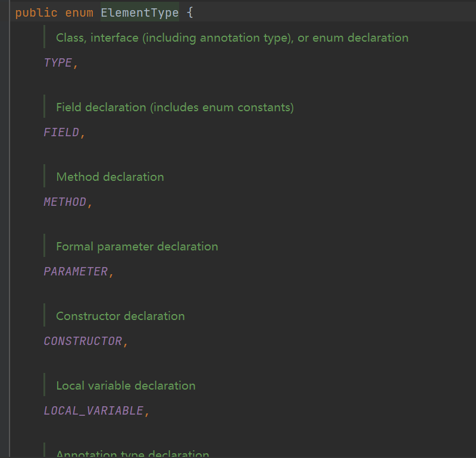Click the Constructor declaration doc comment
This screenshot has width=476, height=458.
tap(120, 316)
